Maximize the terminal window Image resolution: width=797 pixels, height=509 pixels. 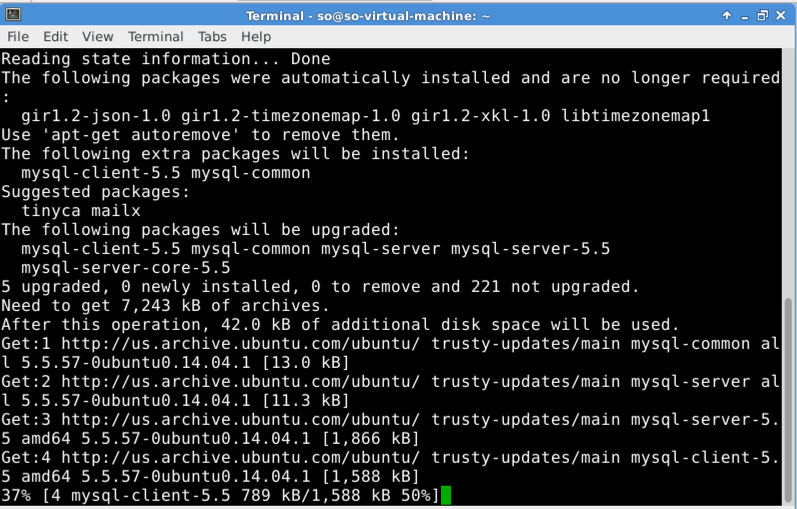point(762,15)
